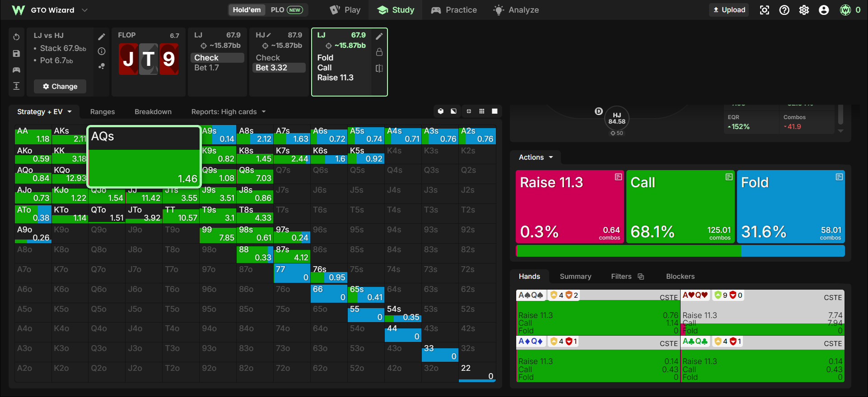Toggle the half-filled square display mode icon
Viewport: 868px width, 397px height.
[454, 111]
